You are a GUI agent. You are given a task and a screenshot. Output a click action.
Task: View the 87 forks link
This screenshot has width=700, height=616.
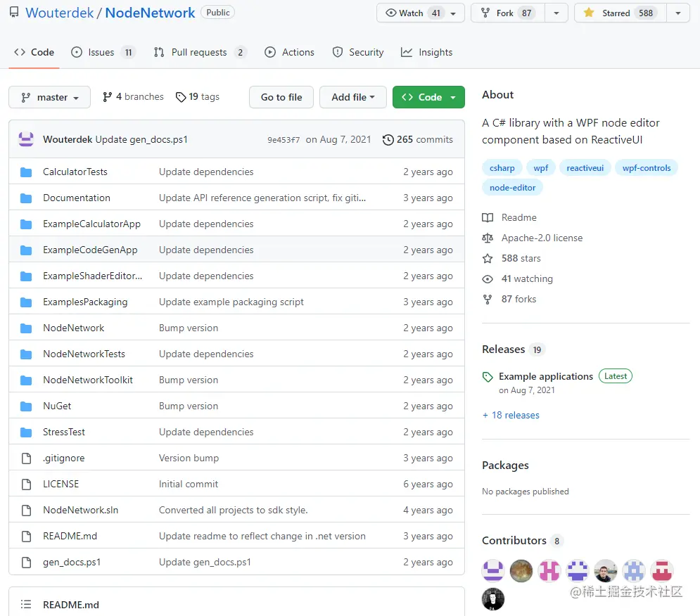pos(509,299)
